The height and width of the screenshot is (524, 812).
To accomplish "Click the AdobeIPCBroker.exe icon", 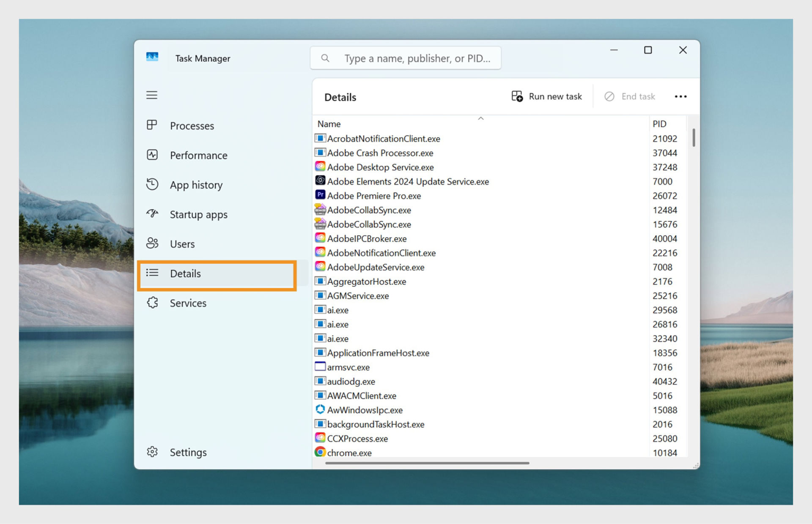I will pyautogui.click(x=321, y=237).
